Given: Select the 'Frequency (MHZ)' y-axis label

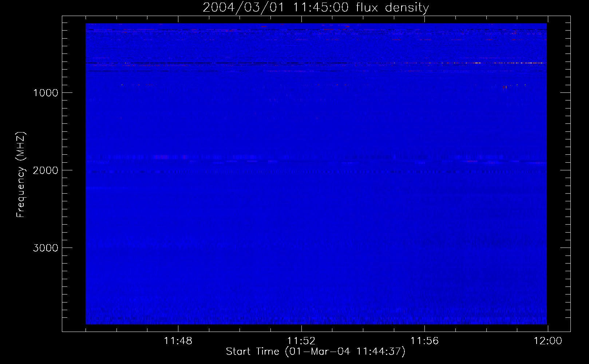Looking at the screenshot, I should point(21,175).
